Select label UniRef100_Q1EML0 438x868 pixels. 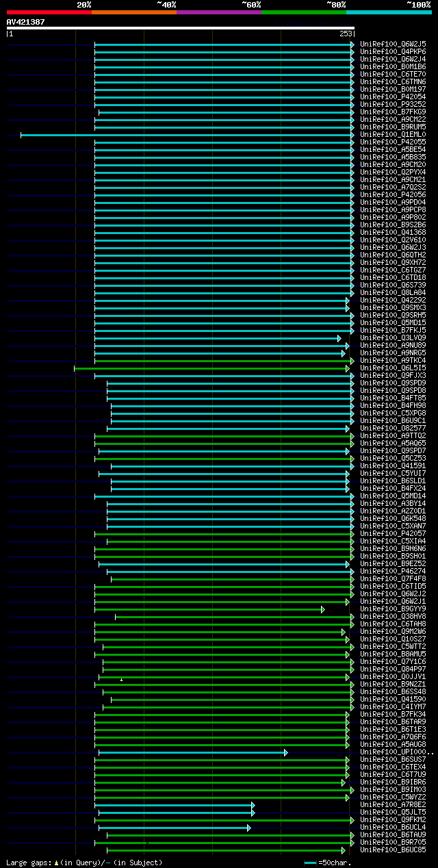[393, 134]
